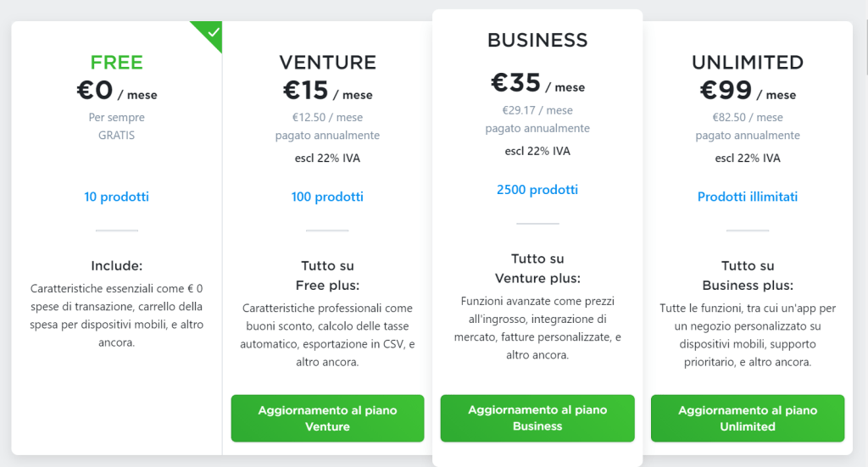Screen dimensions: 868x467
Task: Select the VENTURE plan heading
Action: coord(327,63)
